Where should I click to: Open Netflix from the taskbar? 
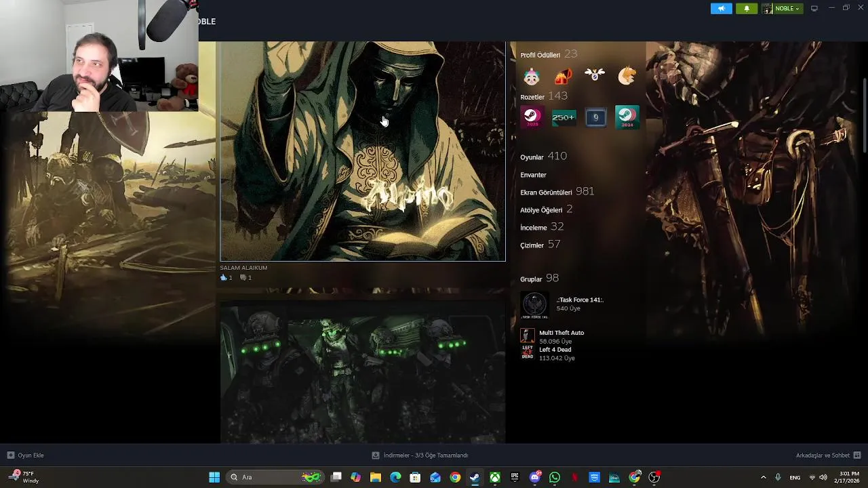(574, 477)
